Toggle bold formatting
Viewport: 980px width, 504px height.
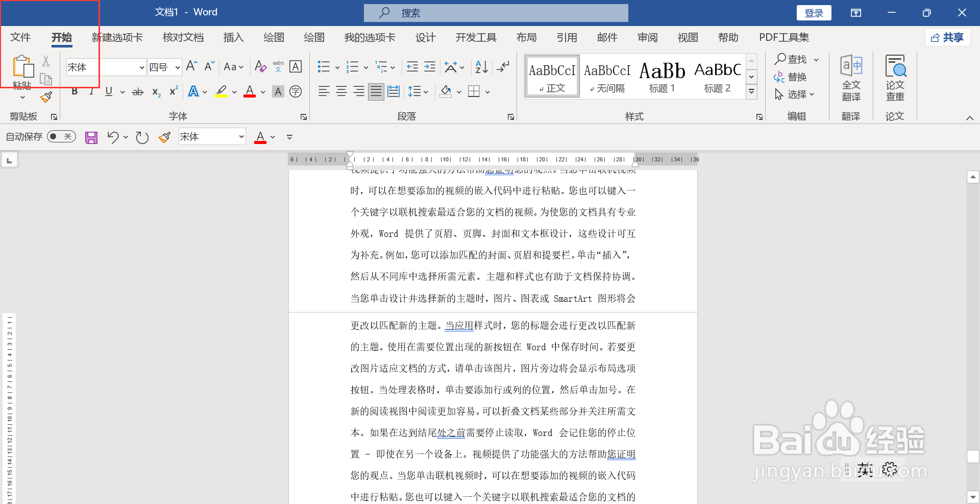click(75, 91)
